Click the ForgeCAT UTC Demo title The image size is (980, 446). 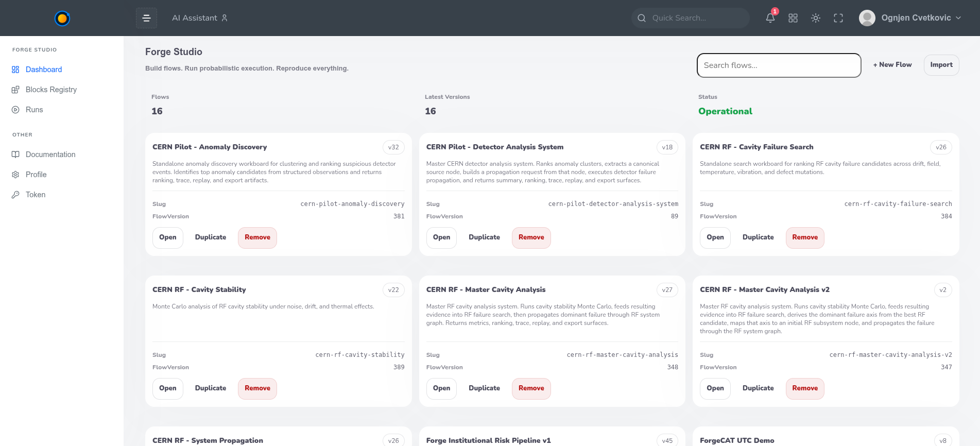coord(737,440)
